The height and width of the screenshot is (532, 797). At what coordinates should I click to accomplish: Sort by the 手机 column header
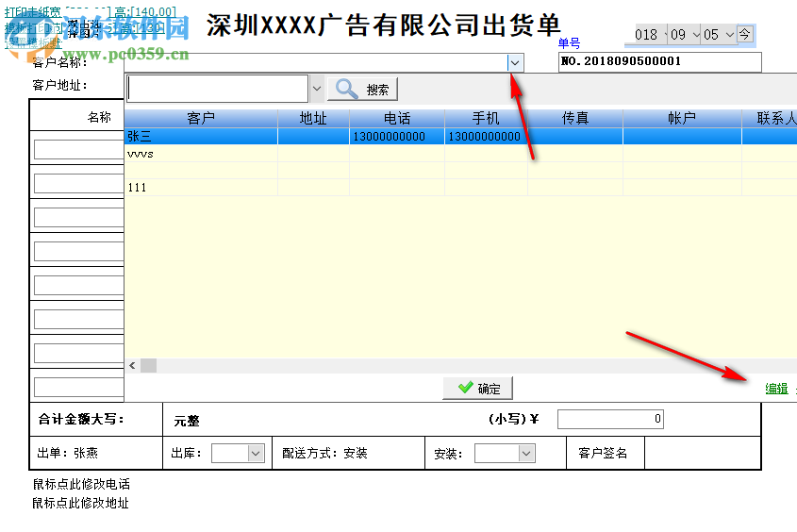[486, 119]
